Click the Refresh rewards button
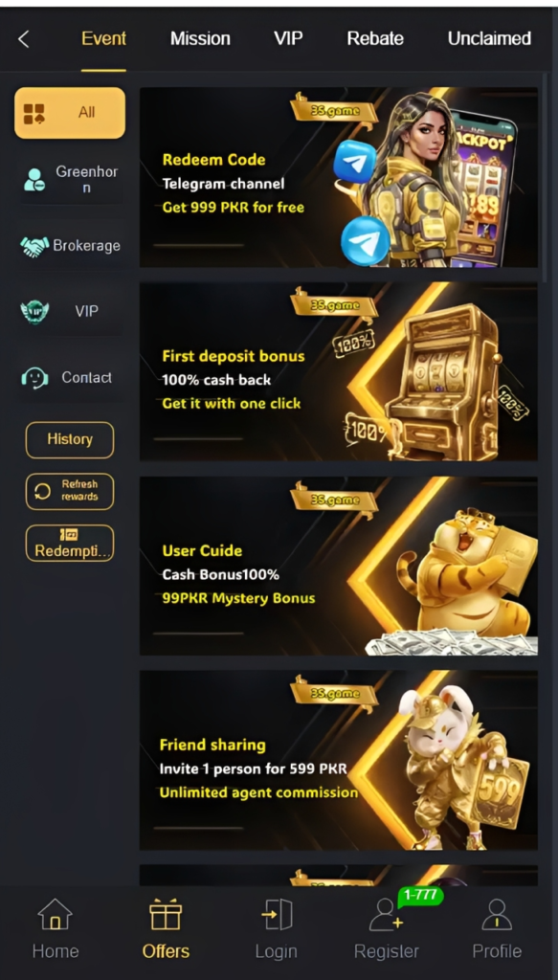 (70, 491)
